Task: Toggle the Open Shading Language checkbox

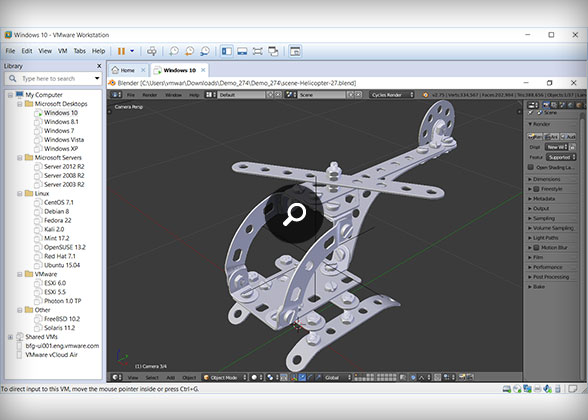Action: pos(531,167)
